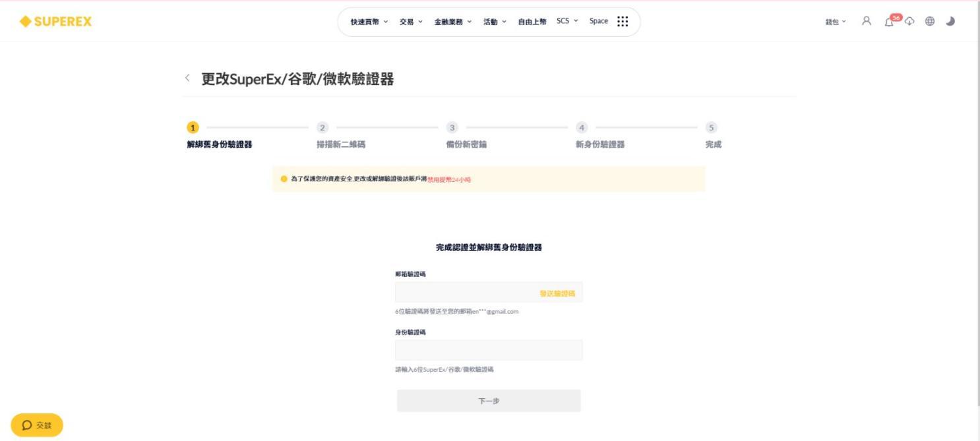
Task: Expand the 快速買幣 dropdown
Action: pyautogui.click(x=369, y=22)
